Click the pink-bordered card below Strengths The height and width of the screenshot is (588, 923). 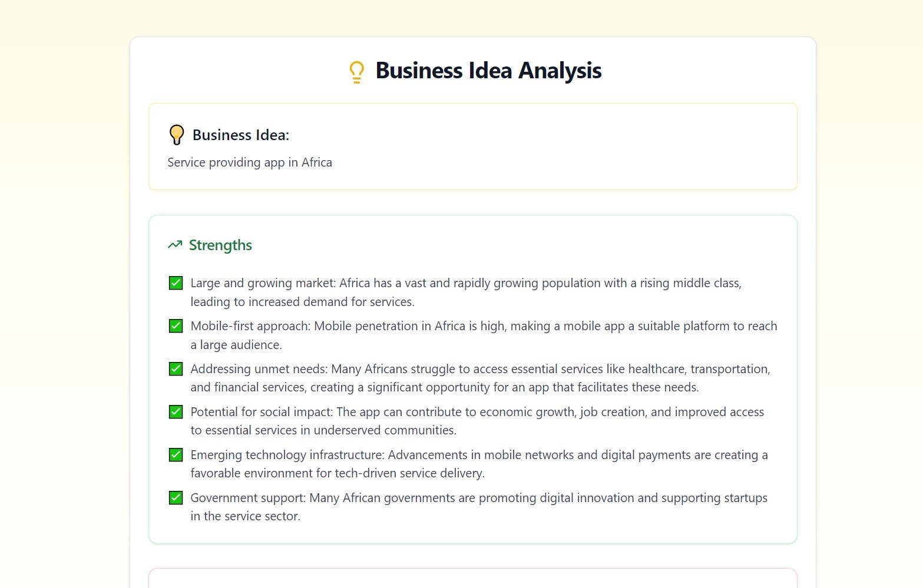[x=473, y=578]
